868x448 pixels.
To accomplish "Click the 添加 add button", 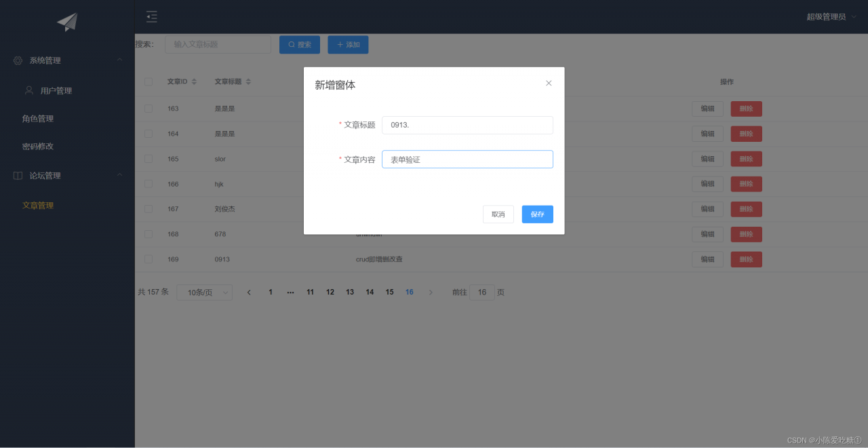I will (348, 45).
